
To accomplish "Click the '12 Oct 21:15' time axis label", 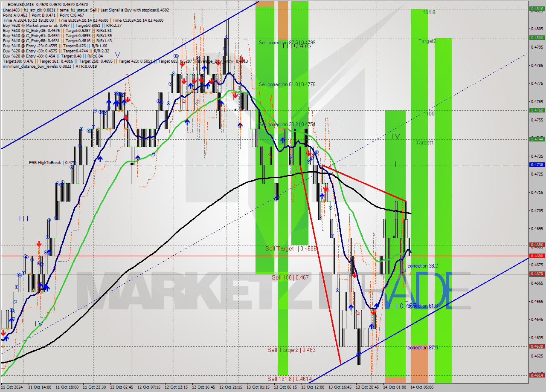I will (x=230, y=387).
